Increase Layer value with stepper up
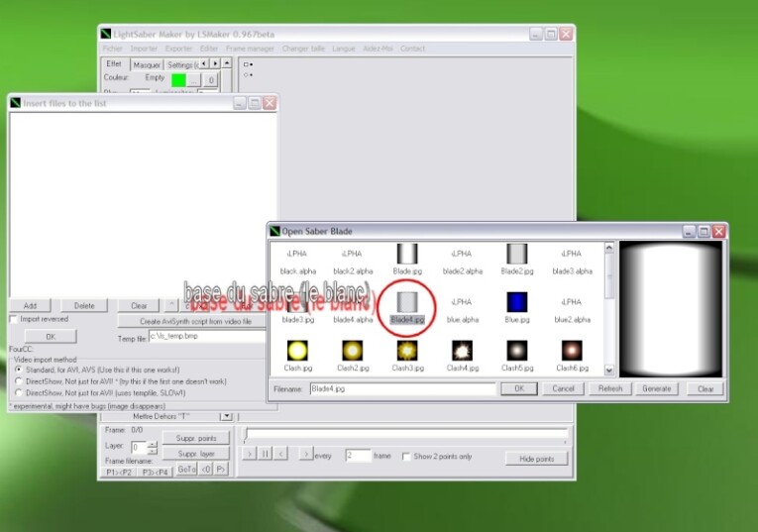 click(x=153, y=444)
